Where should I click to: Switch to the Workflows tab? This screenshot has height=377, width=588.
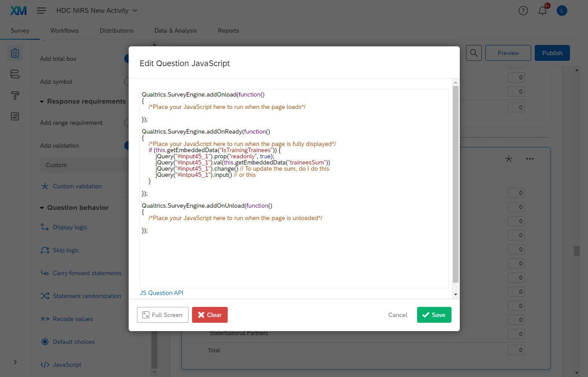[64, 30]
